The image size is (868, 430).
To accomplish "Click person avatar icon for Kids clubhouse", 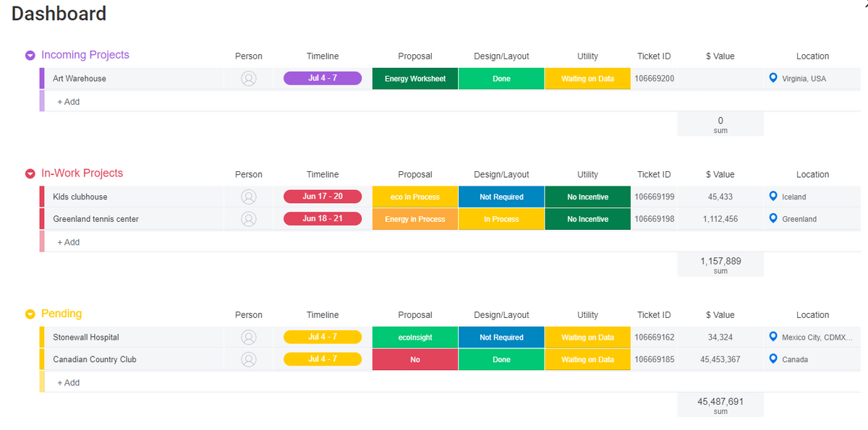I will [x=249, y=197].
